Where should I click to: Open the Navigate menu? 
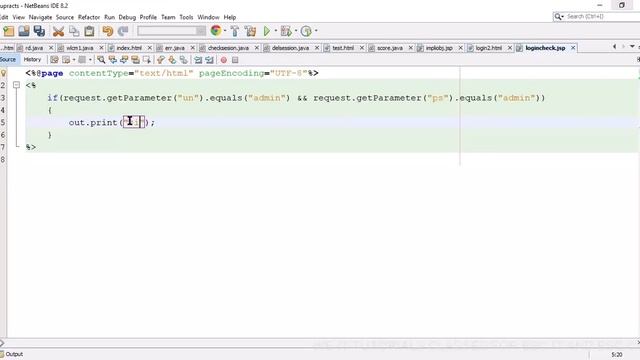click(x=40, y=17)
